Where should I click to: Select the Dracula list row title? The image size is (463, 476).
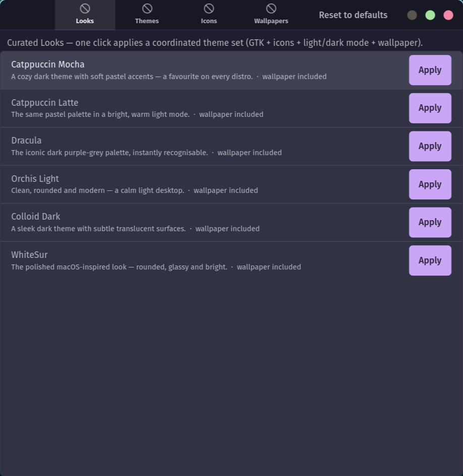pos(26,141)
